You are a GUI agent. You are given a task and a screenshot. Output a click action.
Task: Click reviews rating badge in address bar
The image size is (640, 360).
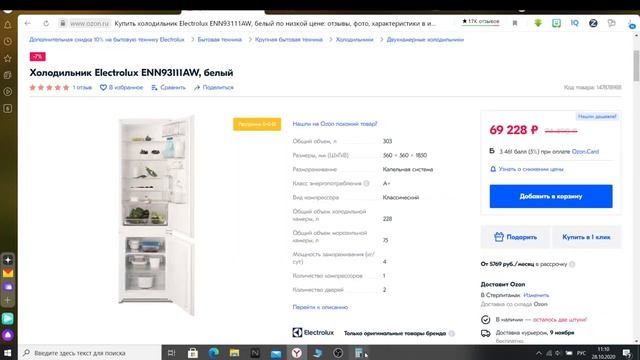click(x=481, y=21)
